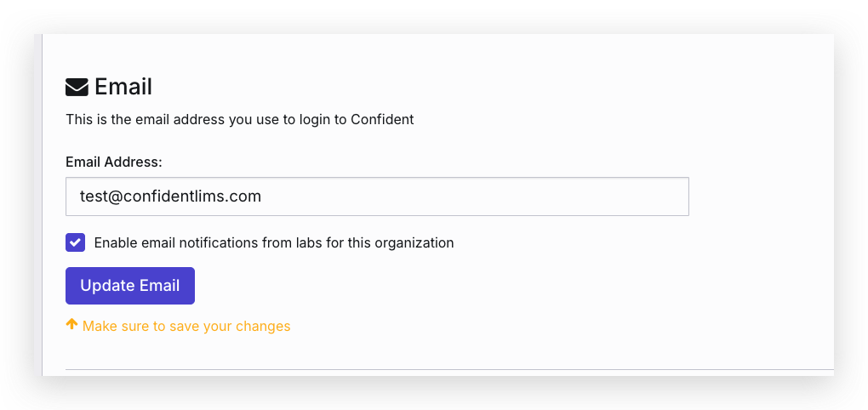Viewport: 868px width, 410px height.
Task: Click 'Make sure to save your changes' notice
Action: coord(186,326)
